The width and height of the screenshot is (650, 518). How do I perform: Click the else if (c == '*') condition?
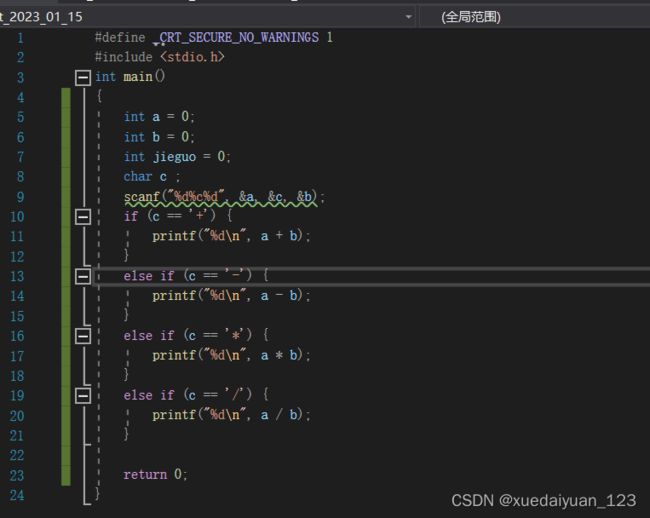pyautogui.click(x=195, y=335)
